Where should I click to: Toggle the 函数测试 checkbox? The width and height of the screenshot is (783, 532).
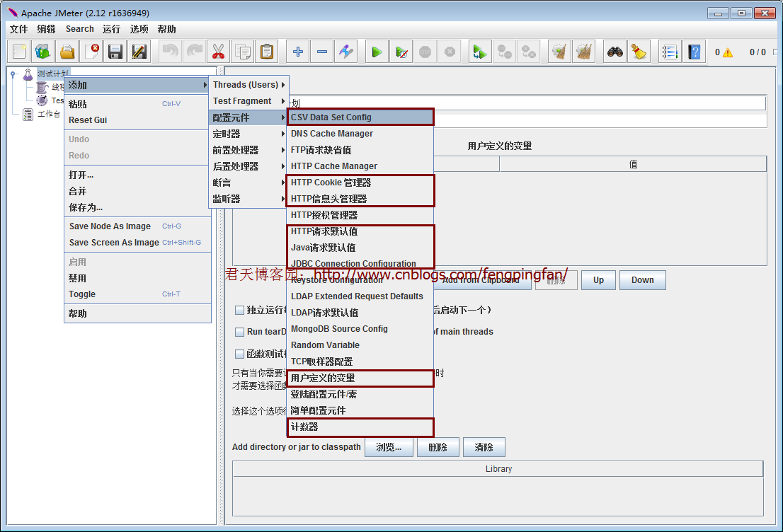[x=240, y=354]
